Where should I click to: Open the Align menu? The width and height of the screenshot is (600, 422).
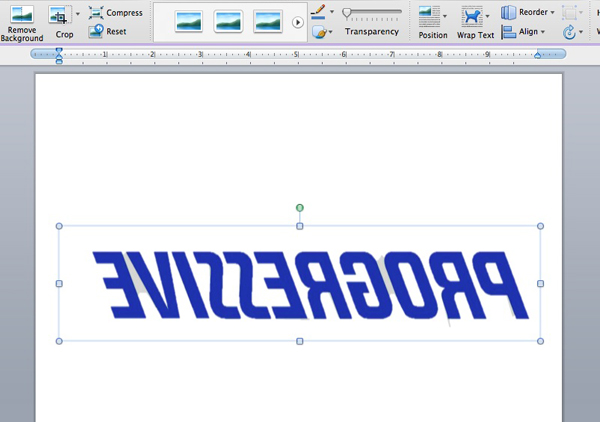[x=523, y=32]
